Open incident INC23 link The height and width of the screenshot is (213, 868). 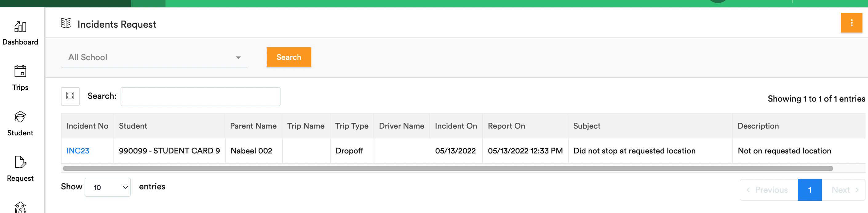pos(78,151)
